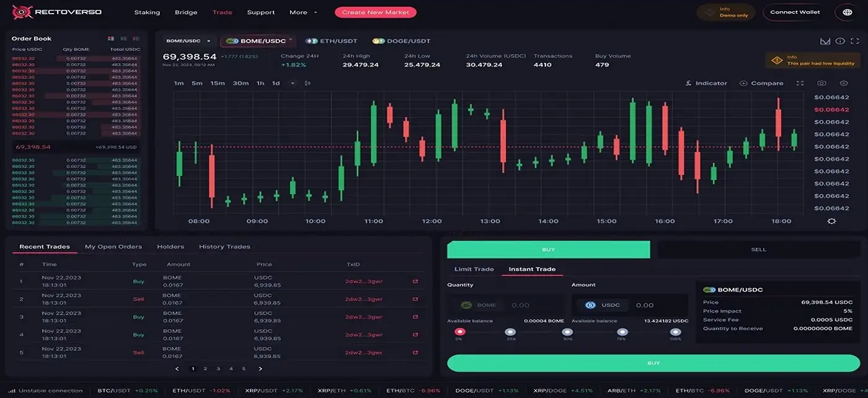Click the USDC Amount input field

coord(657,305)
